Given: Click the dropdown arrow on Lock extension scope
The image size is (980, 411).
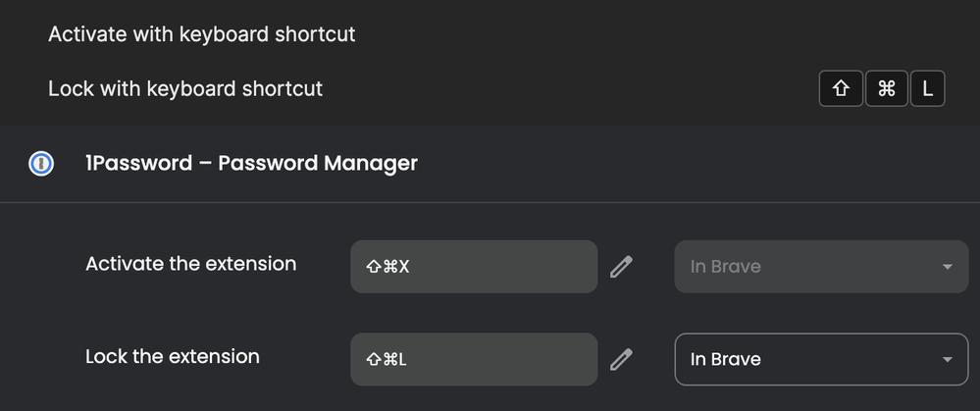Looking at the screenshot, I should (x=947, y=360).
